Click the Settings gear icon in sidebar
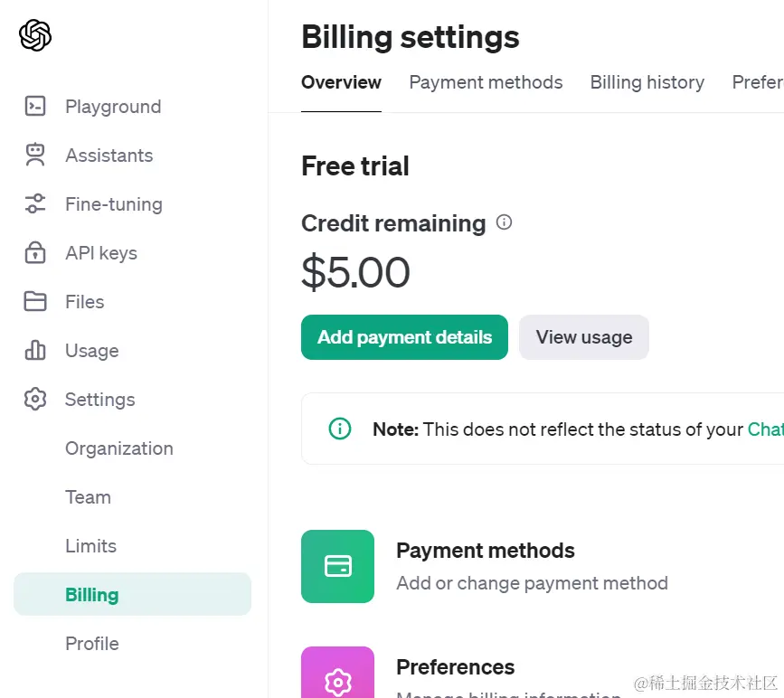This screenshot has height=698, width=784. 35,399
